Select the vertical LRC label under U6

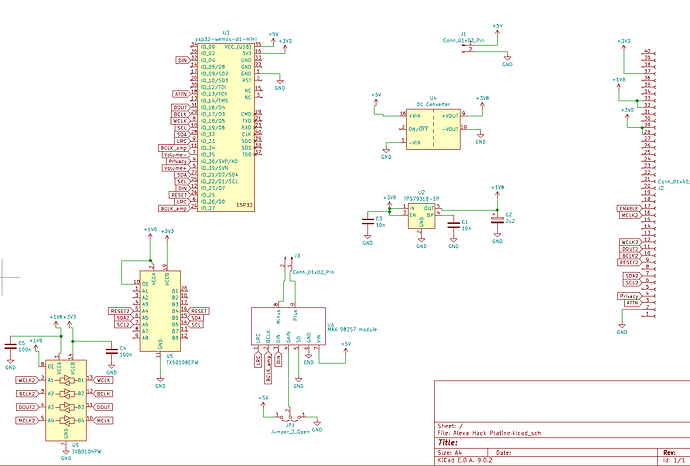pyautogui.click(x=258, y=360)
